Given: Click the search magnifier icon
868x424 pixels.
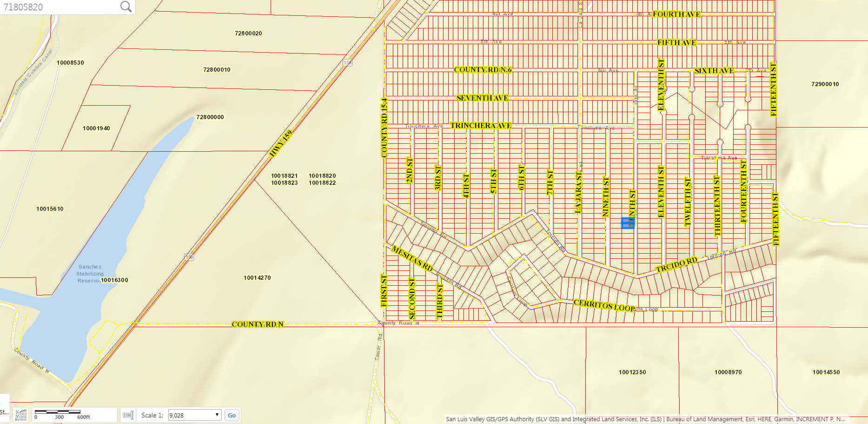Looking at the screenshot, I should (126, 7).
